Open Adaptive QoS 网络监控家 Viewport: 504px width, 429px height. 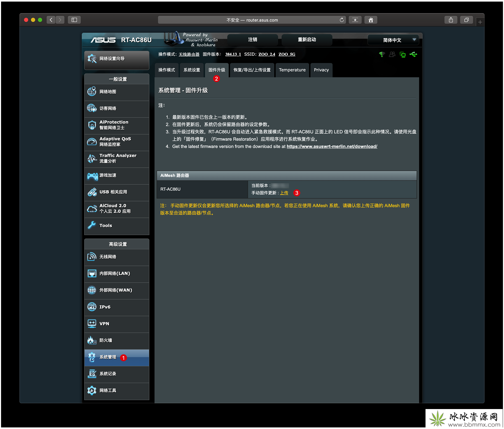(x=117, y=142)
